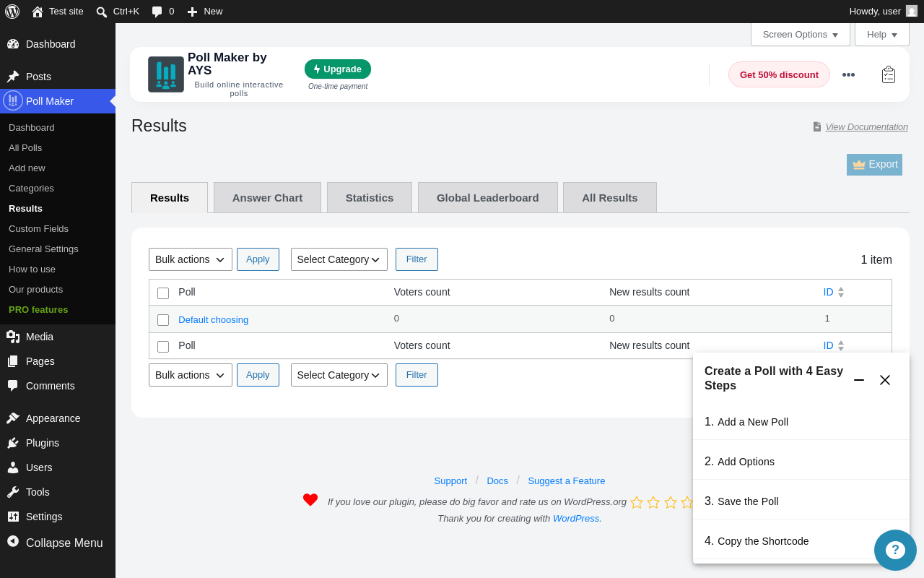Click the Get 50% discount button
924x578 pixels.
click(779, 74)
